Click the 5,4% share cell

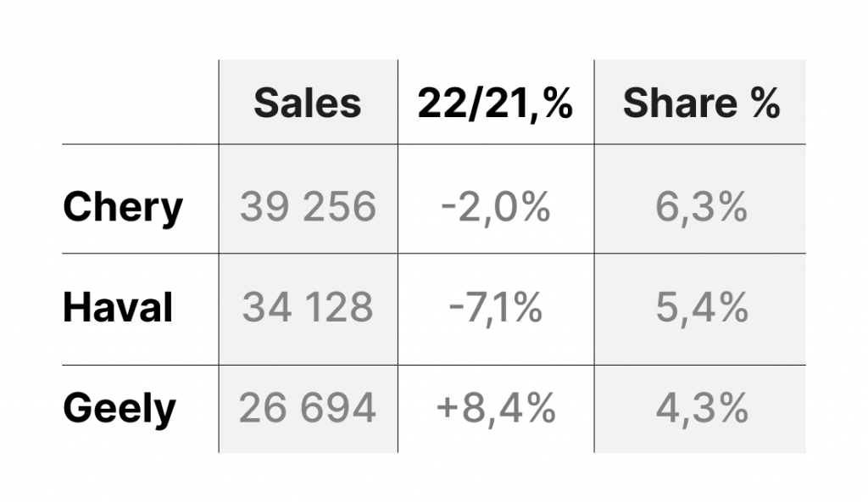click(701, 307)
